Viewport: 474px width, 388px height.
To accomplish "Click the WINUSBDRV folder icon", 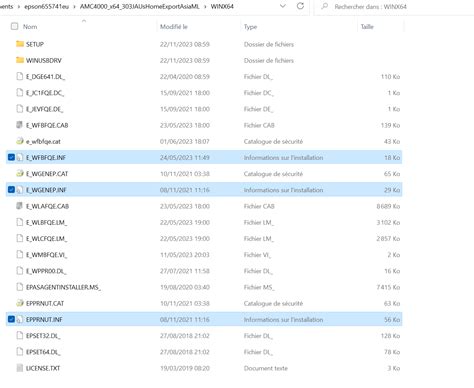I will (20, 60).
